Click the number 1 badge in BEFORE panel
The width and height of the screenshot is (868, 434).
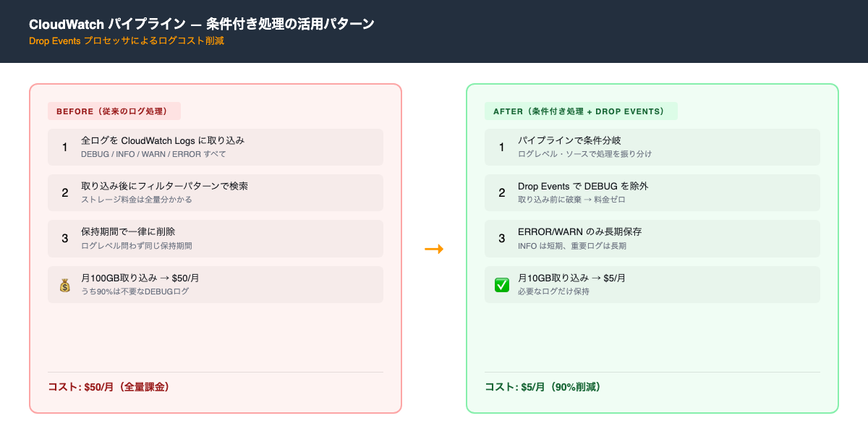click(64, 147)
